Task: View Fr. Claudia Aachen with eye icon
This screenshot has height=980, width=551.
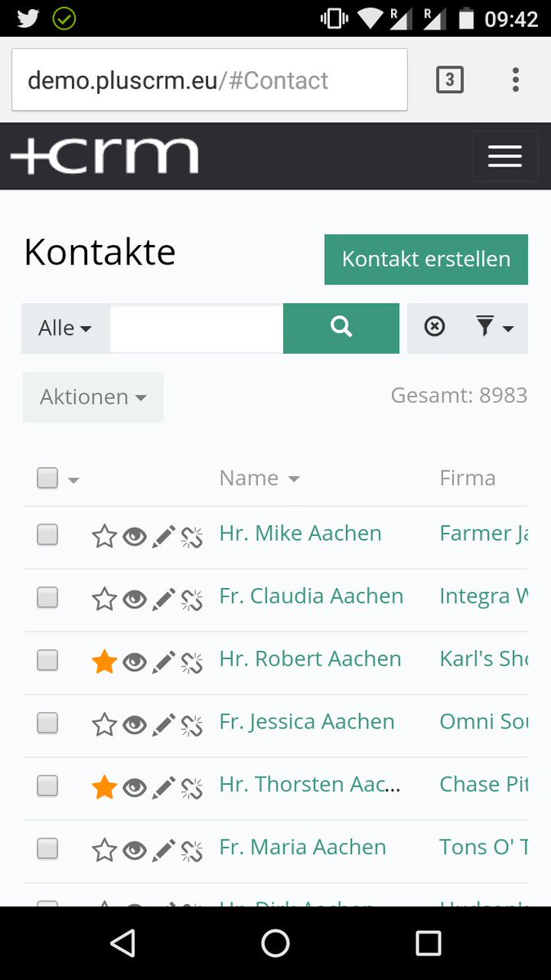Action: tap(135, 599)
